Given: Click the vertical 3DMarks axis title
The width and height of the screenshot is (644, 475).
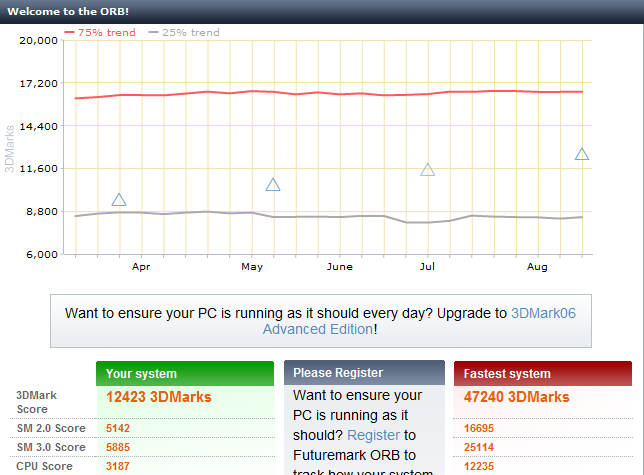Looking at the screenshot, I should 9,149.
